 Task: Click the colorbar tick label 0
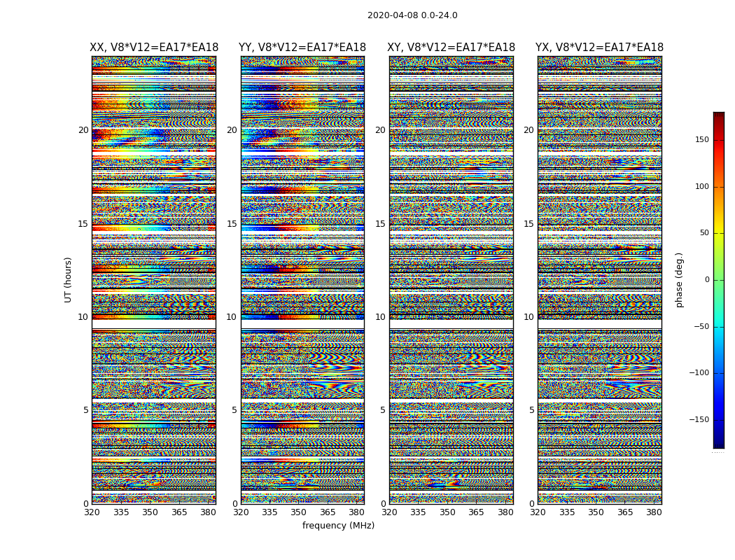[x=707, y=280]
